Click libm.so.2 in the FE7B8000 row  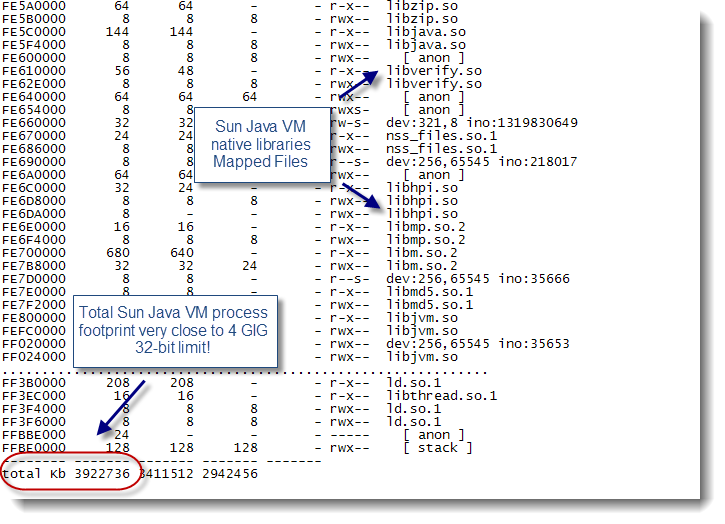tap(422, 265)
